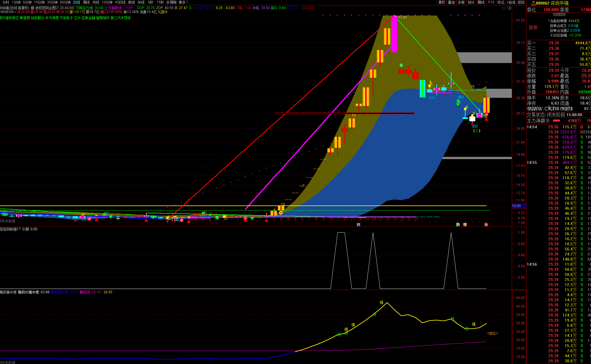Click the 华为海思 concept tag
Viewport: 591px width, 364px height.
pyautogui.click(x=52, y=18)
